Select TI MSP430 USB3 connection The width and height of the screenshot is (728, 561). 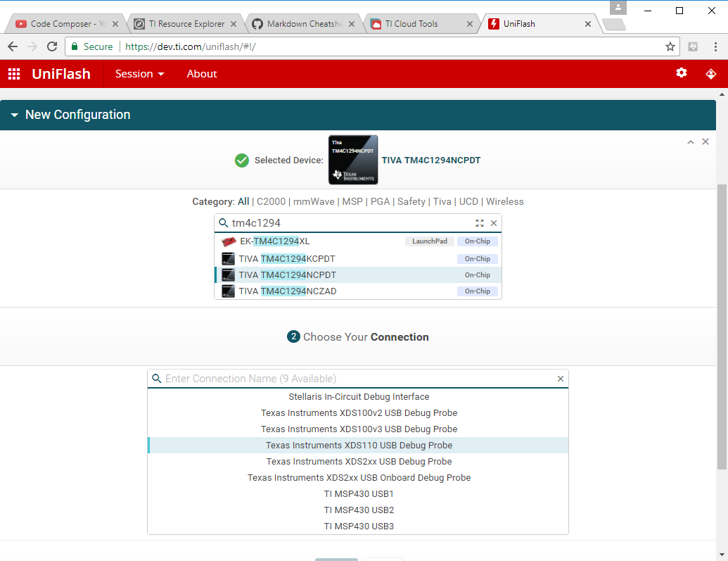[358, 526]
